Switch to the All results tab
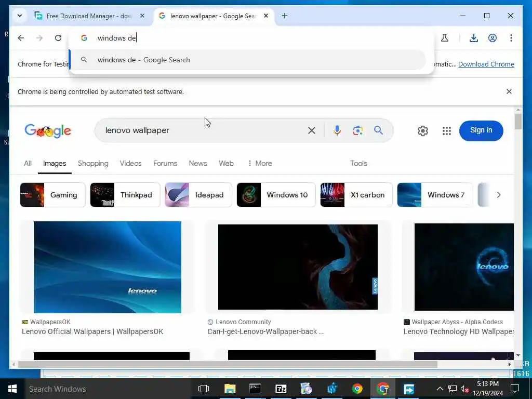This screenshot has height=399, width=532. point(28,164)
